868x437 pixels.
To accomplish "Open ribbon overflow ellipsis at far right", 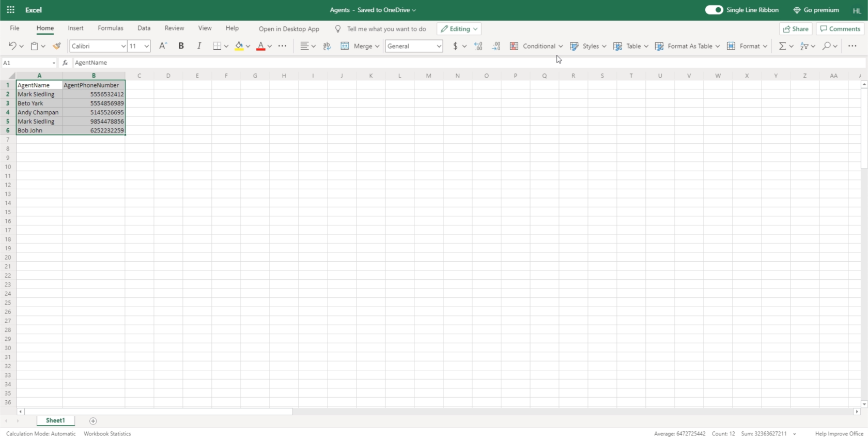I will click(x=852, y=46).
